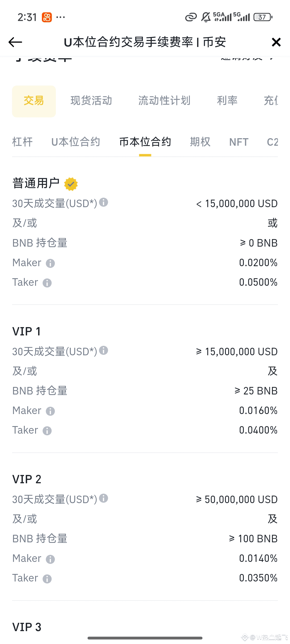Tap Maker info icon under VIP 2
This screenshot has height=644, width=290.
tap(50, 559)
